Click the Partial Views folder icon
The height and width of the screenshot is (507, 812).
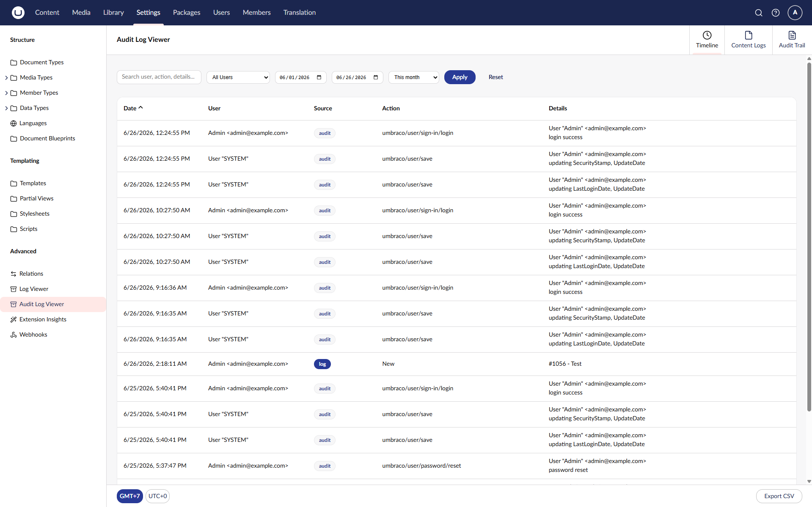pyautogui.click(x=14, y=199)
